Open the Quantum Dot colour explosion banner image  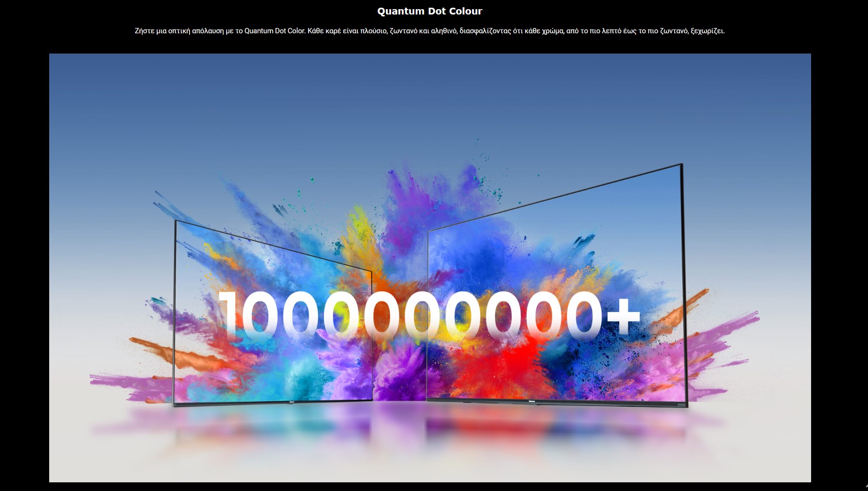coord(430,268)
